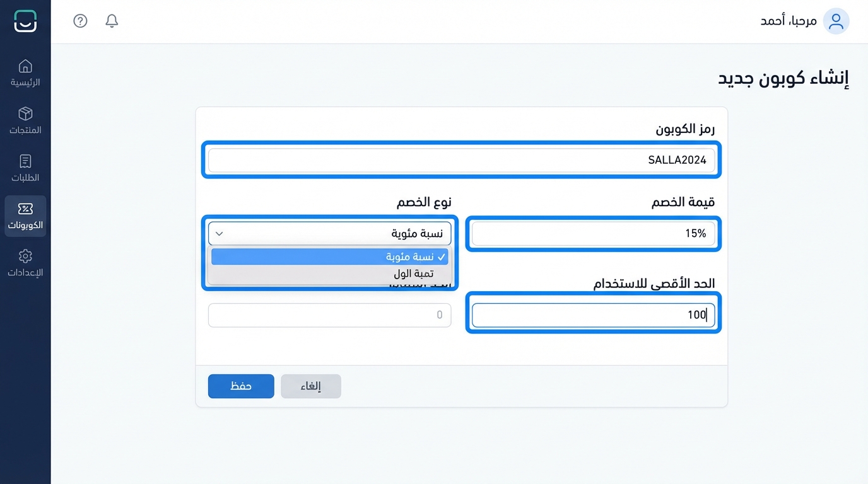
Task: Click the حفظ save button
Action: [x=241, y=386]
